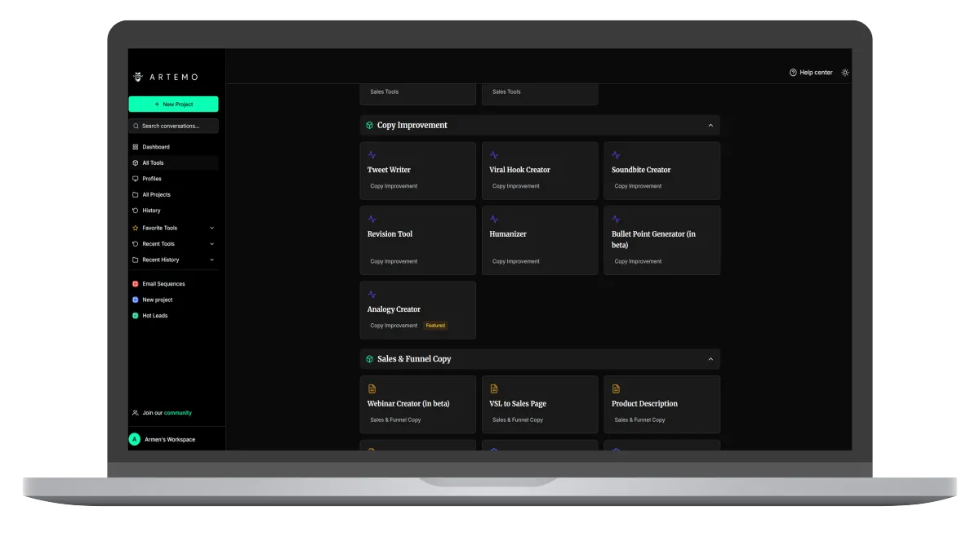980x533 pixels.
Task: Click the Profiles monitor icon
Action: [x=136, y=179]
